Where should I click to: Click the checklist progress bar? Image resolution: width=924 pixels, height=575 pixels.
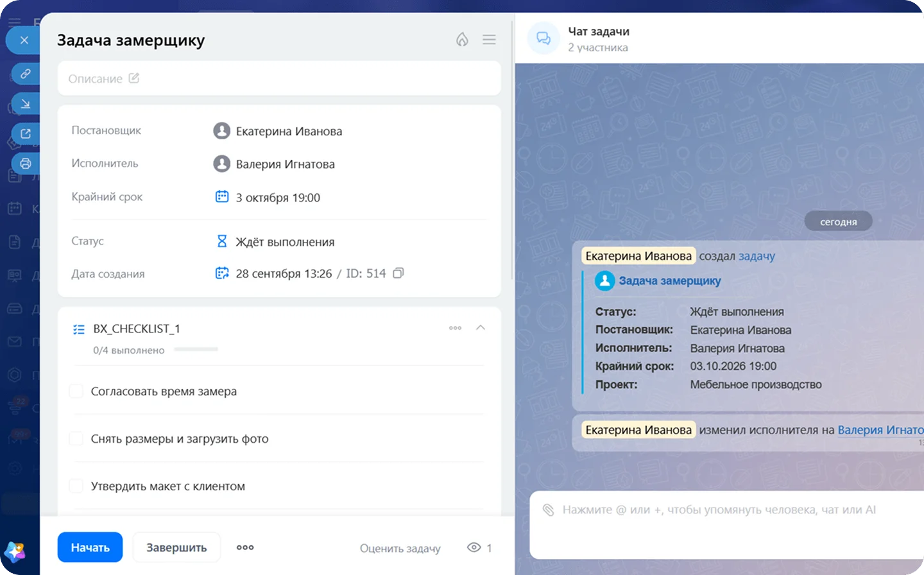(196, 350)
